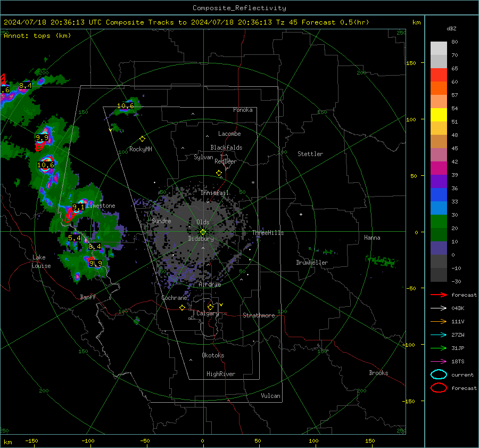479x448 pixels.
Task: Click the yellow diamond marker below Cochrane
Action: pos(182,308)
